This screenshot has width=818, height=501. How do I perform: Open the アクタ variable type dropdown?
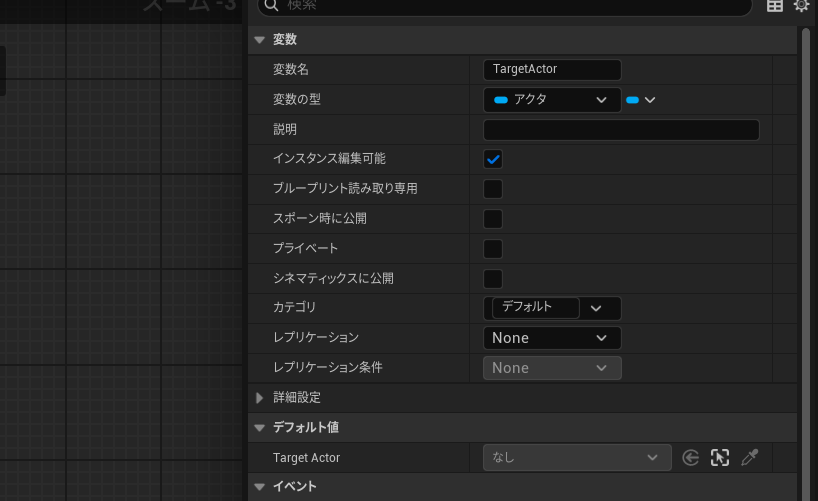click(552, 100)
